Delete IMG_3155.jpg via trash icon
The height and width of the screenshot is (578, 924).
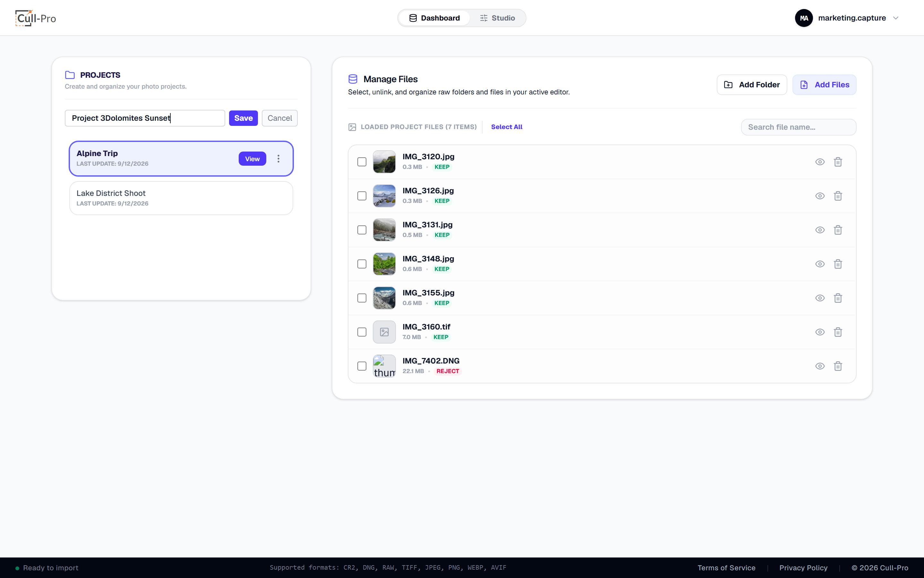click(x=838, y=298)
